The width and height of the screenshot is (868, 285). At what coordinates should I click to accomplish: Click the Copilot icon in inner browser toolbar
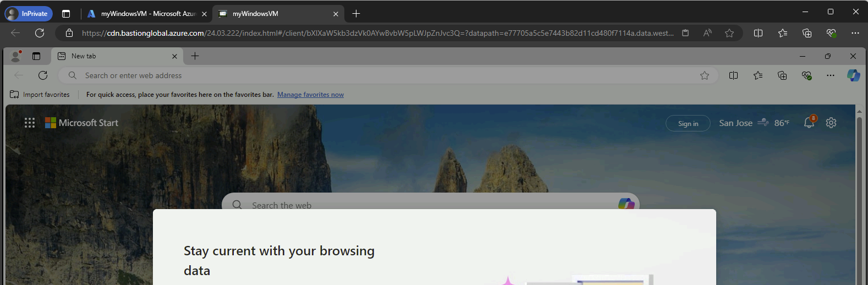click(853, 75)
